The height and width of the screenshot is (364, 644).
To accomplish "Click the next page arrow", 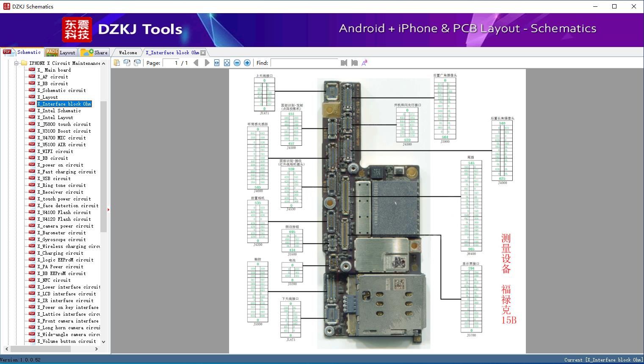I will (207, 62).
